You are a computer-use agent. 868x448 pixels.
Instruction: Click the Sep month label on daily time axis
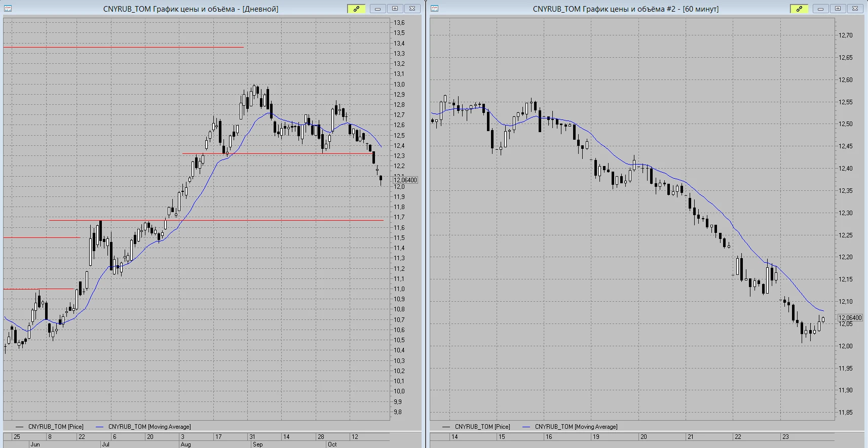257,444
